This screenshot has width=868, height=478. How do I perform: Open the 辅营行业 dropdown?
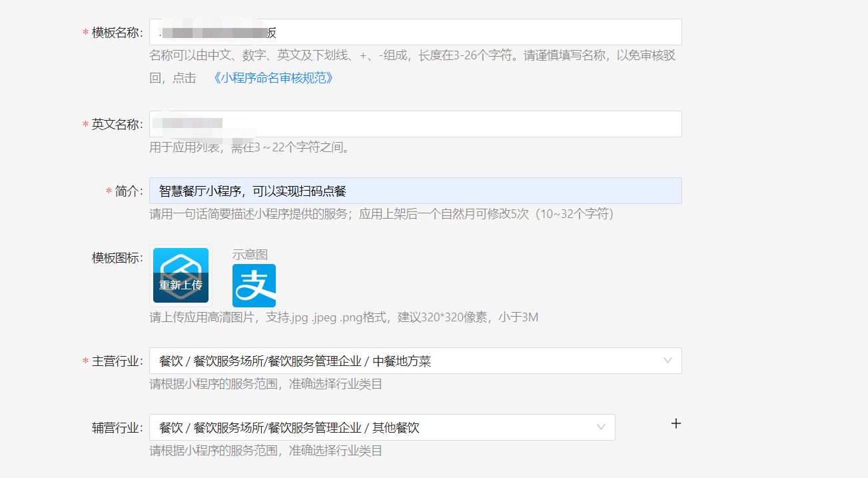(382, 427)
